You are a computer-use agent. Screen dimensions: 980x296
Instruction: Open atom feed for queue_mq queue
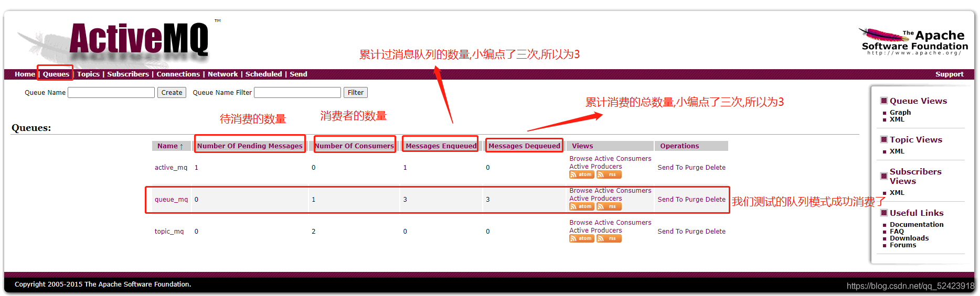tap(581, 206)
